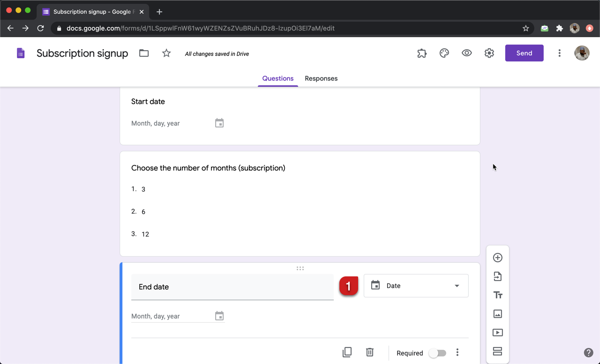Add a new section to the form
The width and height of the screenshot is (600, 364).
click(x=497, y=351)
